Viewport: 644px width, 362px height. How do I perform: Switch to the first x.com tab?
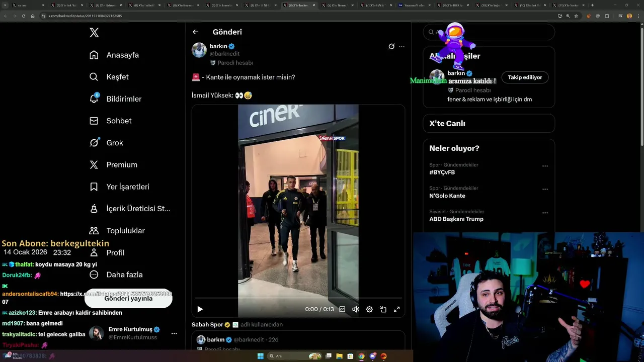pyautogui.click(x=28, y=5)
